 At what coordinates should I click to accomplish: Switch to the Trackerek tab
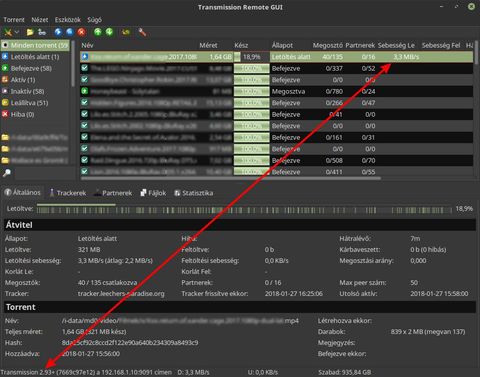pyautogui.click(x=68, y=193)
